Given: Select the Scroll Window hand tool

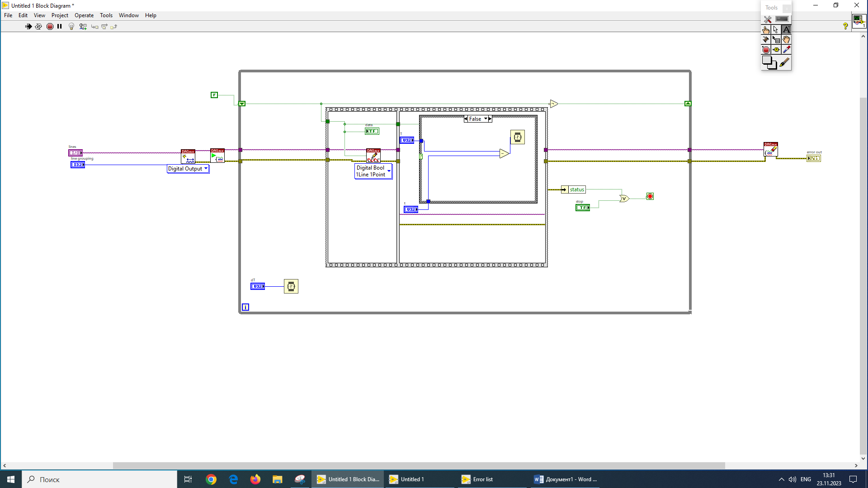Looking at the screenshot, I should [x=787, y=40].
